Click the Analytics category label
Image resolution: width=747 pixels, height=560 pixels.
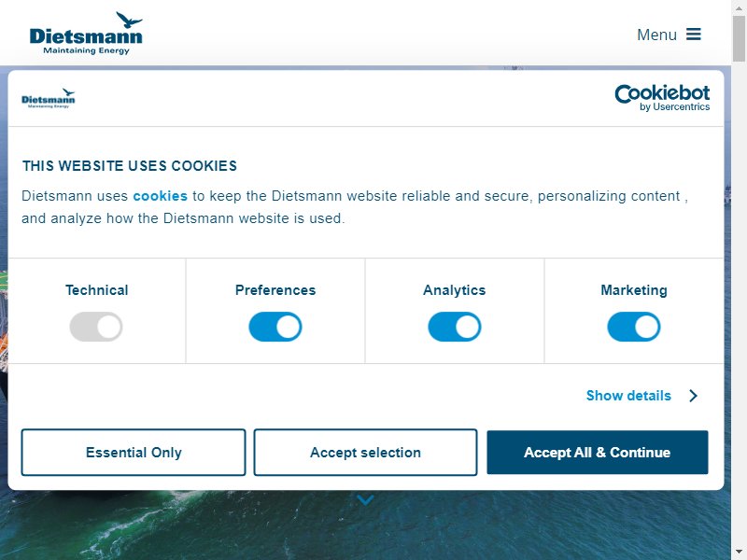[x=455, y=290]
